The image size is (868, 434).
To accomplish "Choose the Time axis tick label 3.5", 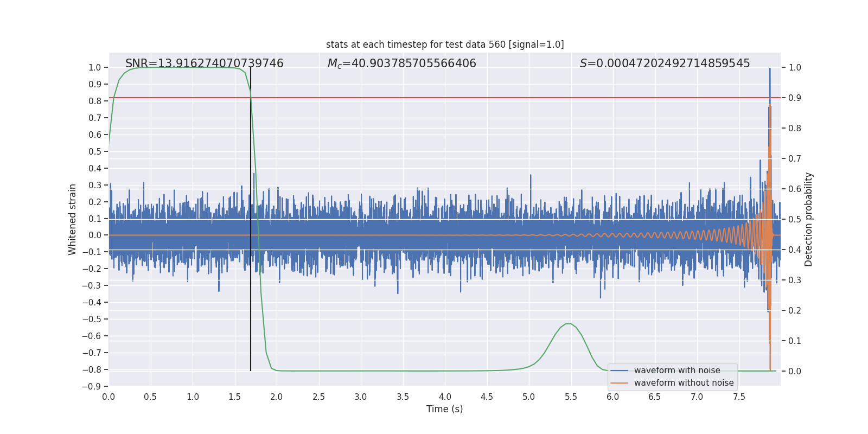I will pos(403,397).
